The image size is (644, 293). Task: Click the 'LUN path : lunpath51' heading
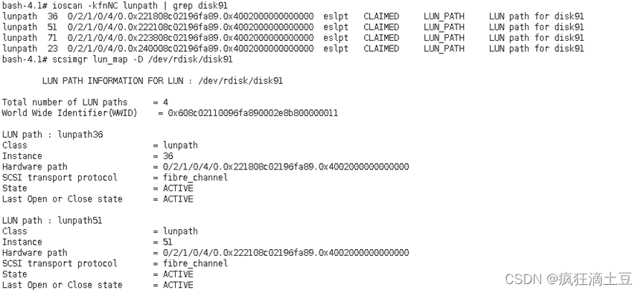pyautogui.click(x=52, y=220)
